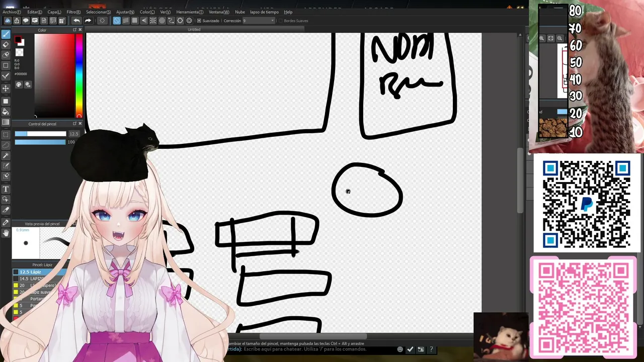Click the black foreground color swatch
This screenshot has width=644, height=362.
pyautogui.click(x=18, y=40)
